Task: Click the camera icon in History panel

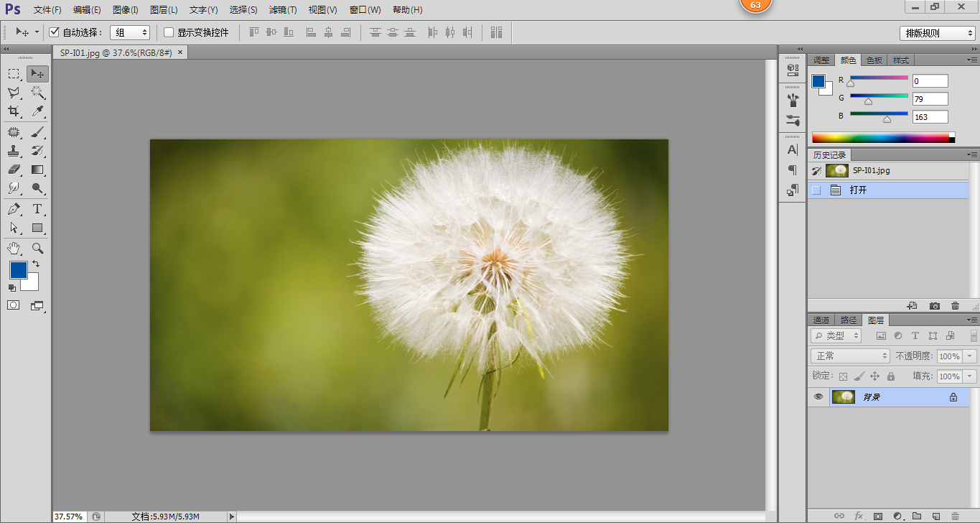Action: click(x=934, y=306)
